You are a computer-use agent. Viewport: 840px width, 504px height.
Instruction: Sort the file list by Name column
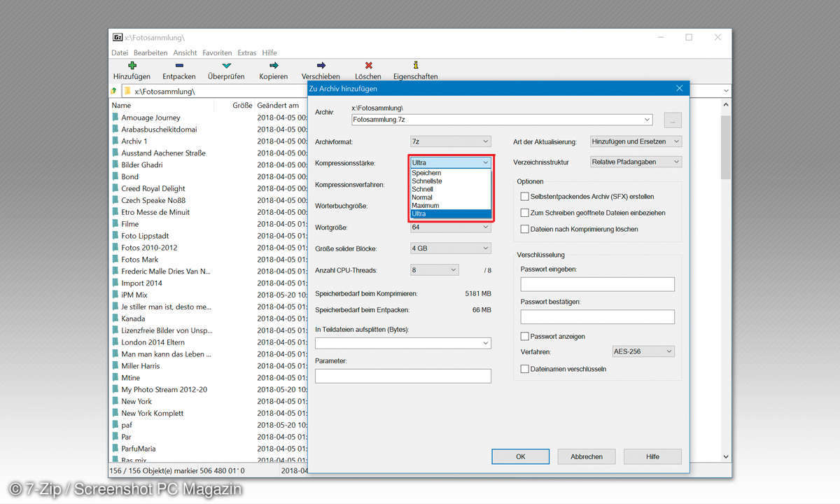pyautogui.click(x=121, y=105)
